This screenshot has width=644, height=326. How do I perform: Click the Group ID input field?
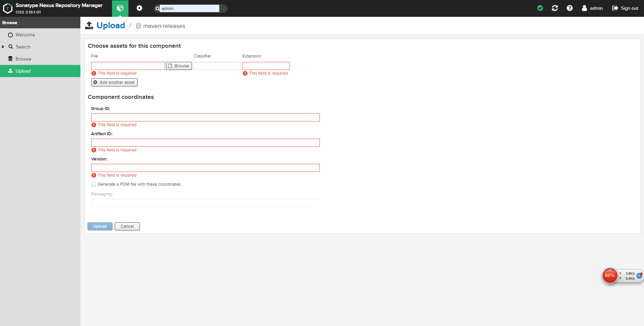coord(205,117)
